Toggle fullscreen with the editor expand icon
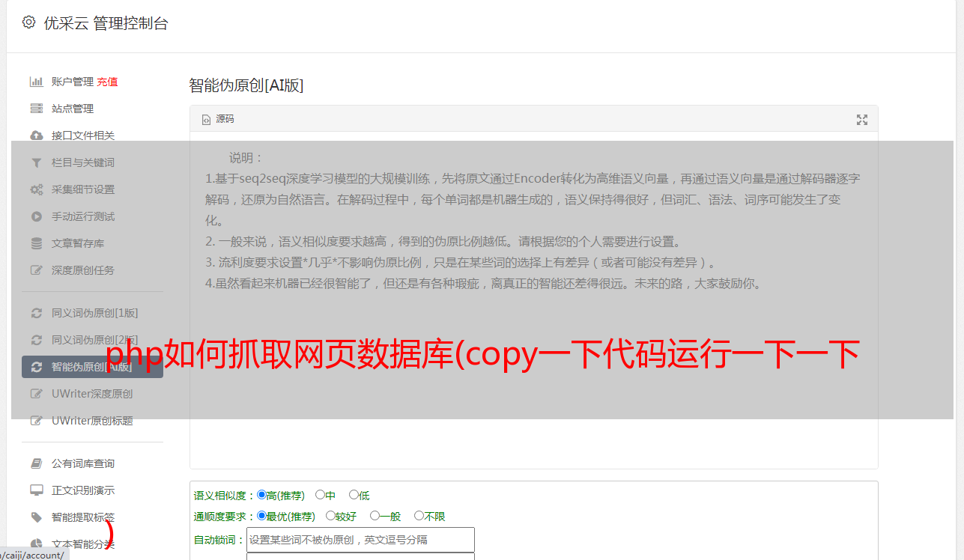 (x=862, y=120)
